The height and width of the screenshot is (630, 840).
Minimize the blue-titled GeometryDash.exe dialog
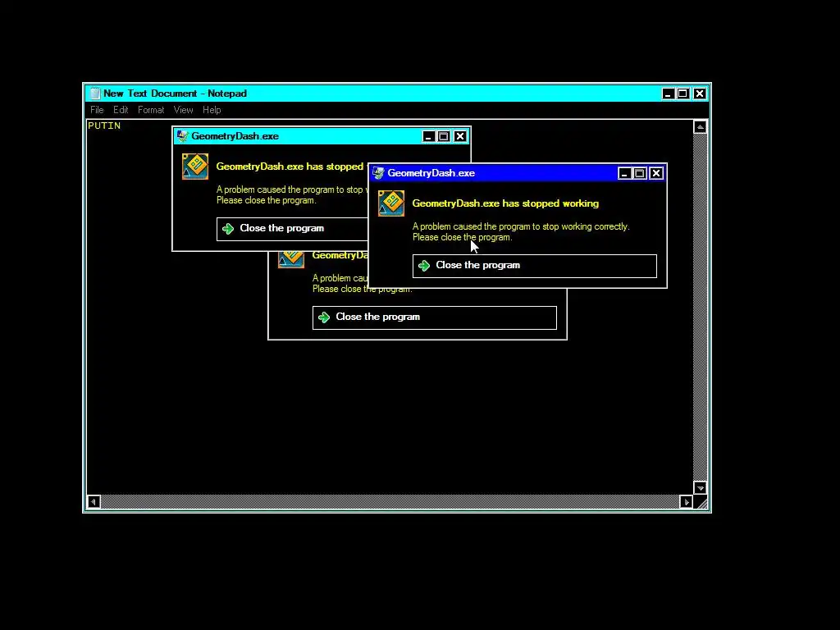pos(624,174)
